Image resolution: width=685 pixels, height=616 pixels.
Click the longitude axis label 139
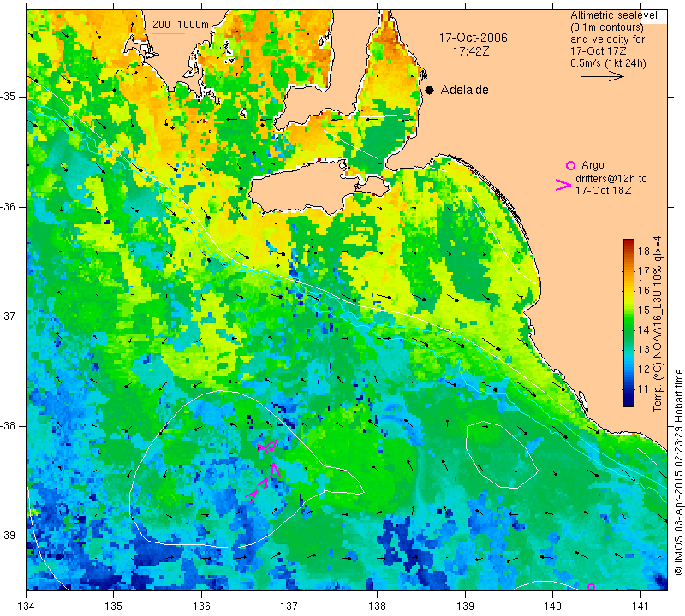(465, 607)
